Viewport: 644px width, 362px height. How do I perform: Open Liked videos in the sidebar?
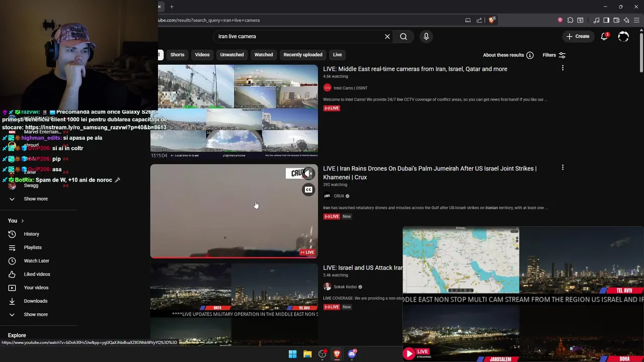click(37, 274)
